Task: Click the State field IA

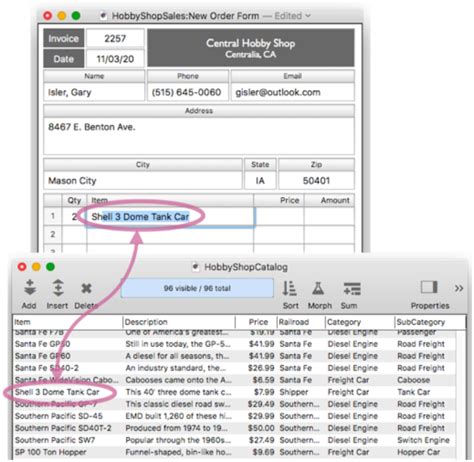Action: [260, 180]
